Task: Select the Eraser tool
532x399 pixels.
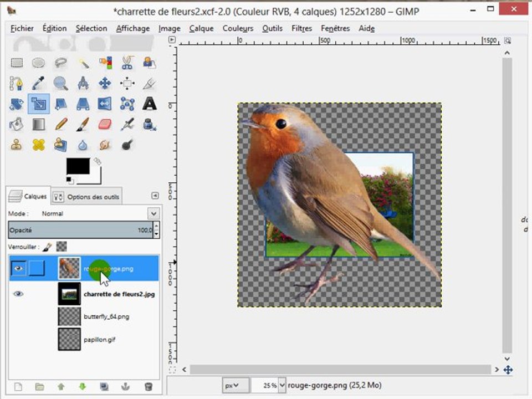Action: point(105,125)
